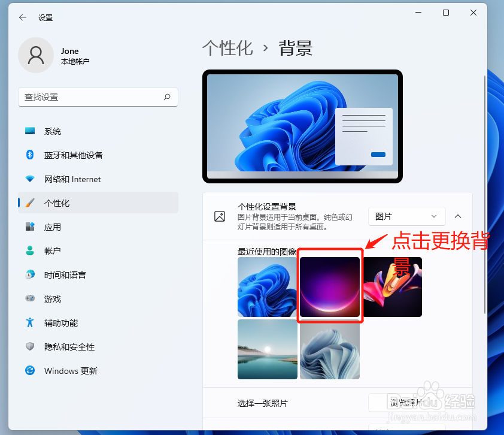Click the magnifier icon in search box
Viewport: 504px width, 435px height.
click(x=167, y=97)
